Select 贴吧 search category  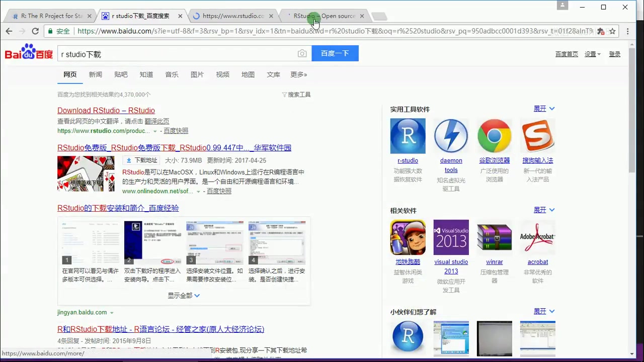(x=121, y=74)
